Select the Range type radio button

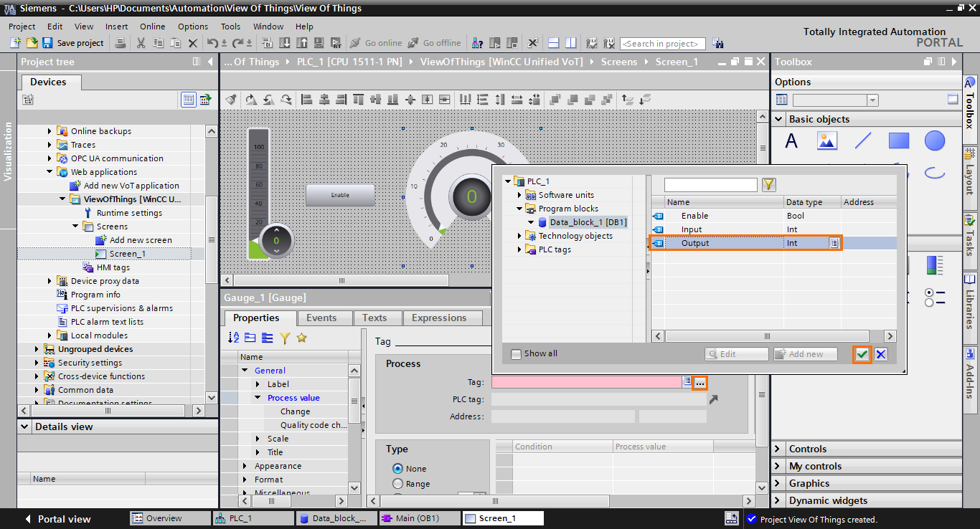[397, 484]
